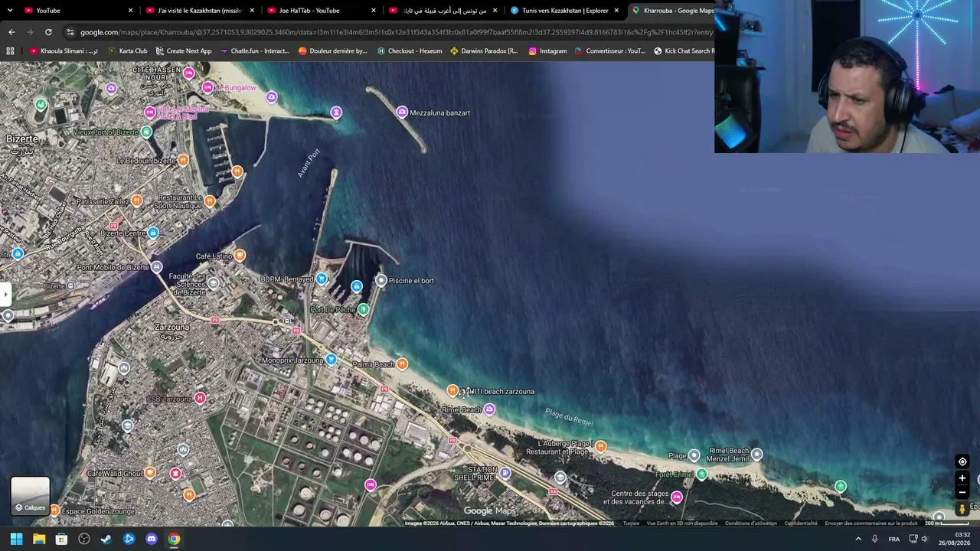Select the Palma Beach restaurant pin
This screenshot has height=551, width=980.
(402, 364)
